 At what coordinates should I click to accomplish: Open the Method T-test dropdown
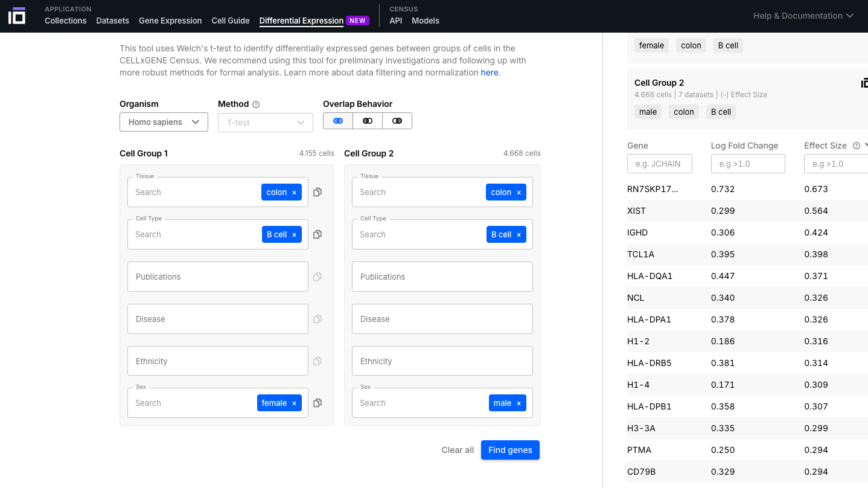[x=265, y=123]
